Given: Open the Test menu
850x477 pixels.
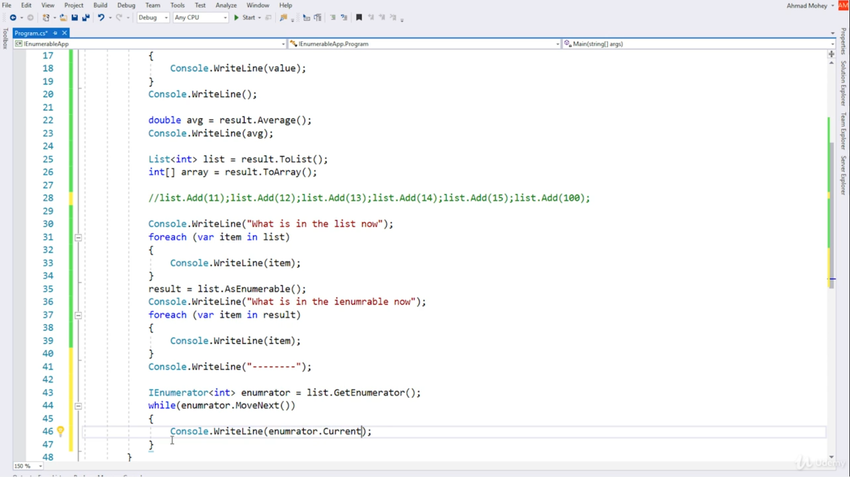Looking at the screenshot, I should pos(200,5).
